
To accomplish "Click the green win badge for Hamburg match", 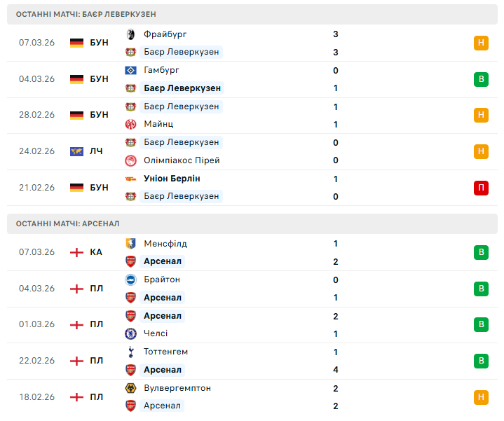I will pos(481,79).
